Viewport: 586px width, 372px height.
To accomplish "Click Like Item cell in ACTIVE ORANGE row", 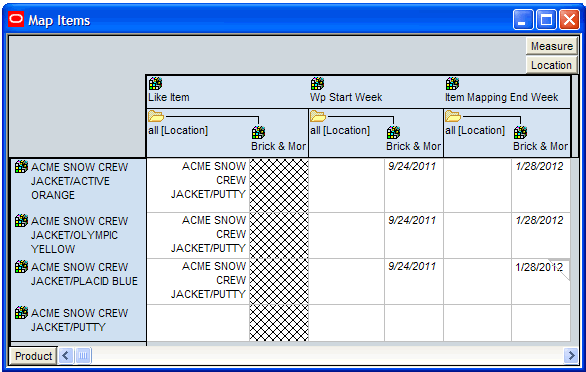I will [x=198, y=185].
